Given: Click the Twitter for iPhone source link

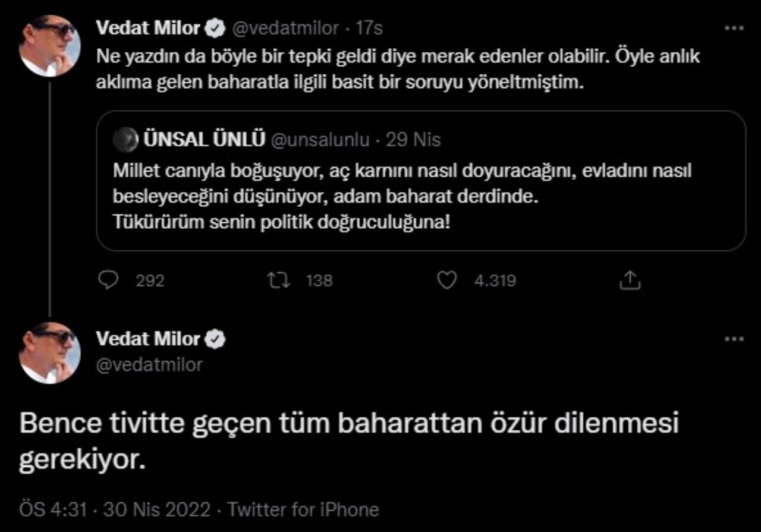Looking at the screenshot, I should (303, 509).
